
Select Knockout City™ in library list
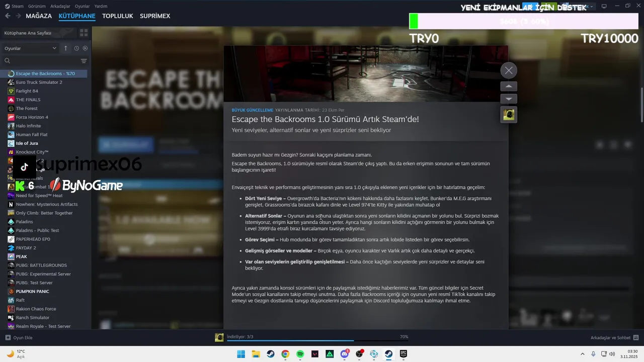point(32,152)
